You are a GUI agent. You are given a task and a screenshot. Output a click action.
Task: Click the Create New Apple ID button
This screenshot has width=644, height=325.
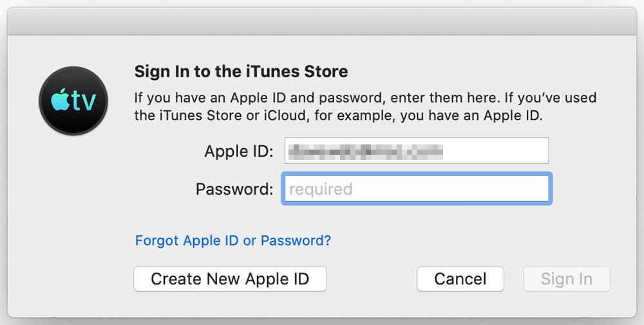coord(230,279)
